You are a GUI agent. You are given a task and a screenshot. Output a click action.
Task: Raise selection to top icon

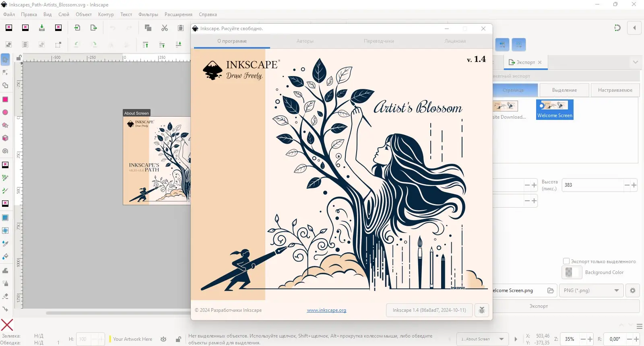[x=145, y=45]
